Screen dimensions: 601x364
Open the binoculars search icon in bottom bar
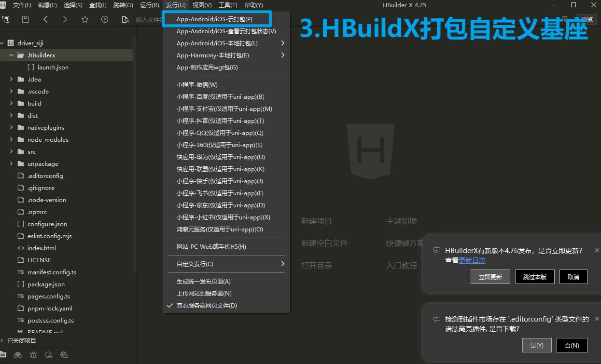tap(18, 355)
